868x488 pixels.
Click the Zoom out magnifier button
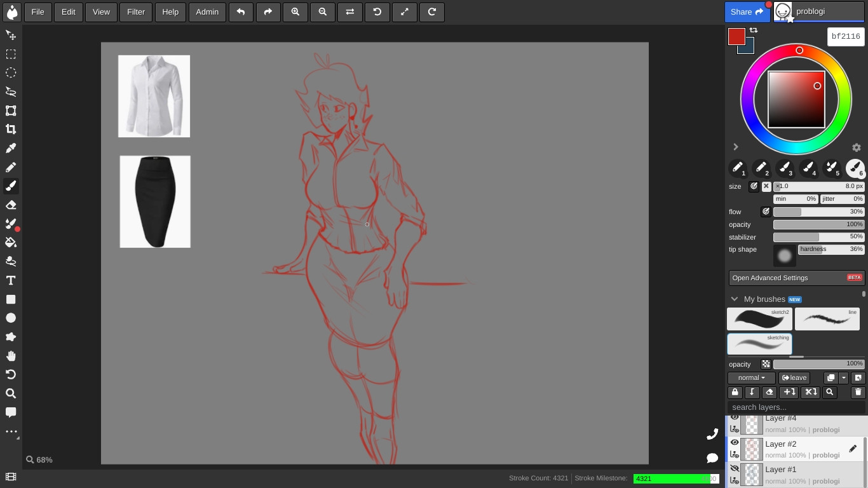click(323, 11)
